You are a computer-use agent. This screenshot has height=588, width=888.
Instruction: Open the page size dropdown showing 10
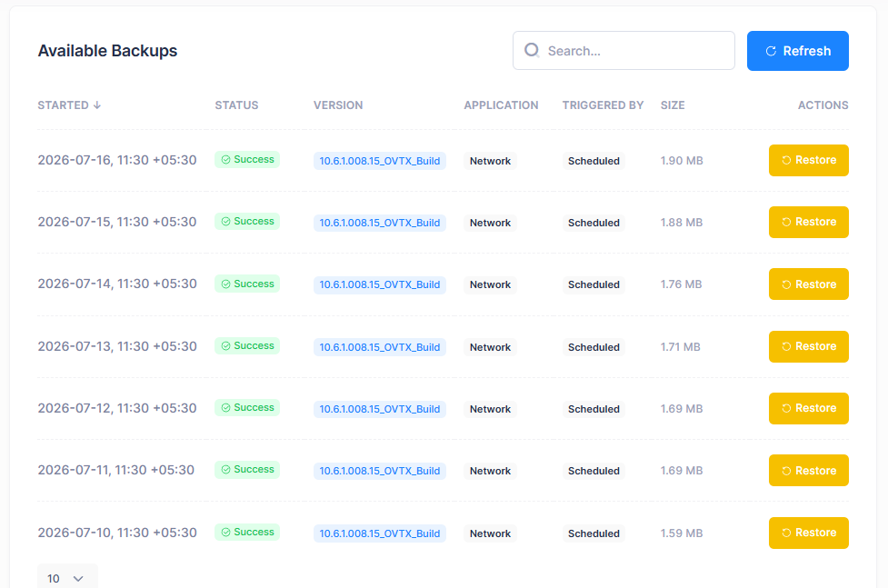67,578
